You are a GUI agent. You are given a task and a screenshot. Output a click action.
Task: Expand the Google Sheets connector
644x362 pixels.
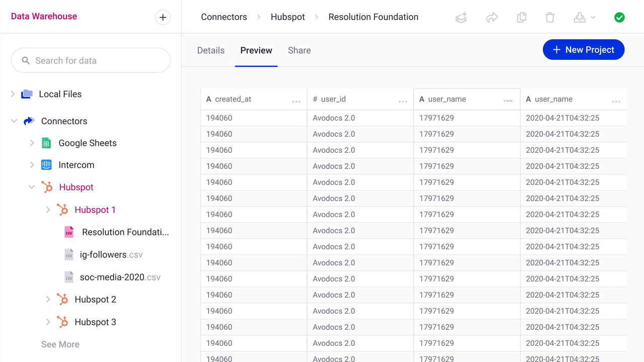tap(32, 143)
